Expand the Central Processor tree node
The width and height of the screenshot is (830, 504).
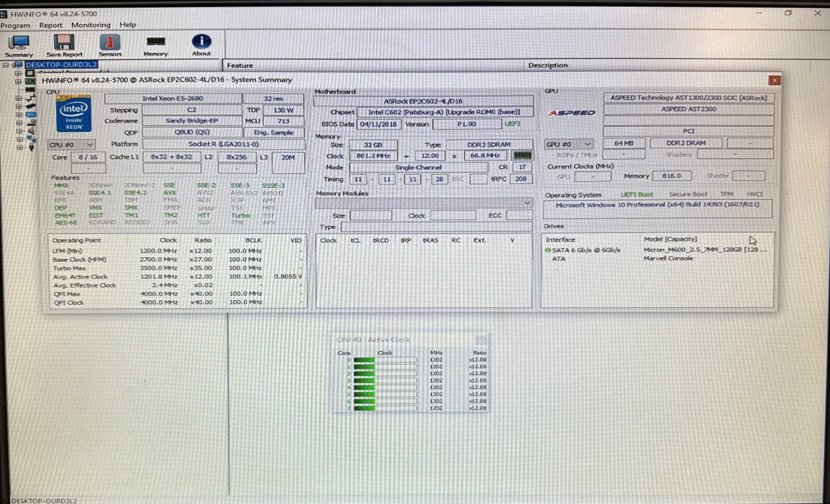18,73
